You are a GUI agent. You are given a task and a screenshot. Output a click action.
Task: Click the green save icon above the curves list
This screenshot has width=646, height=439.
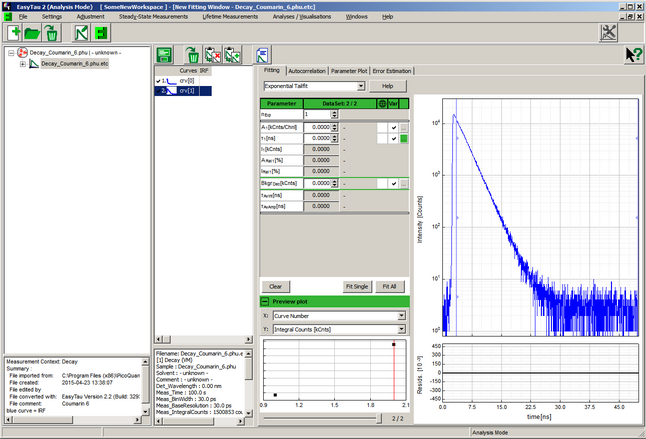[165, 55]
